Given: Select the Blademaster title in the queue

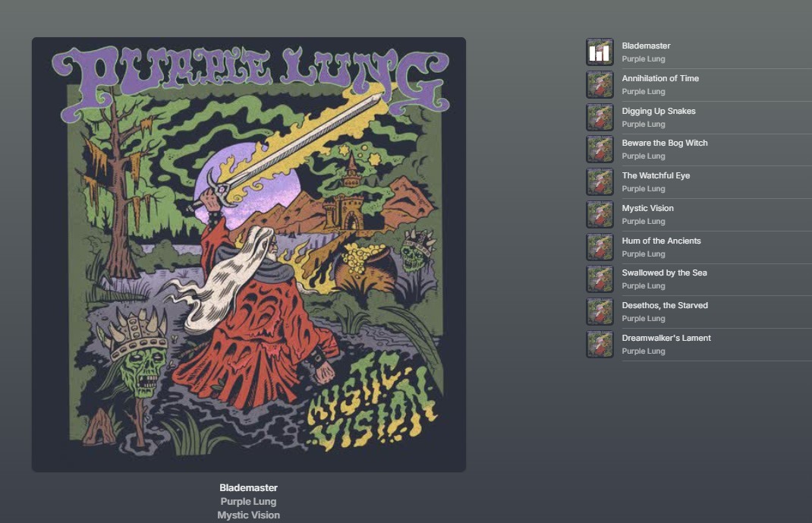Looking at the screenshot, I should 646,46.
